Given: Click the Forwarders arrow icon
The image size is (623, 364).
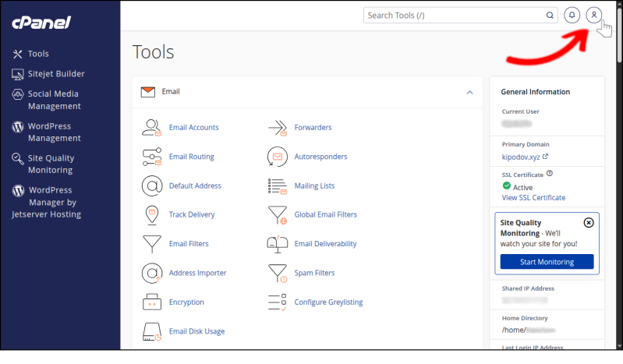Looking at the screenshot, I should pyautogui.click(x=278, y=128).
